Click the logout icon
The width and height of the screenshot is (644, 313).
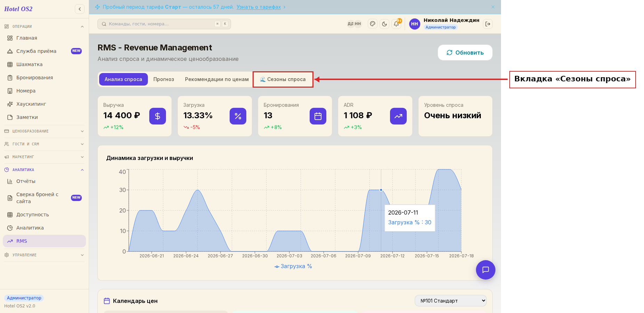point(488,24)
